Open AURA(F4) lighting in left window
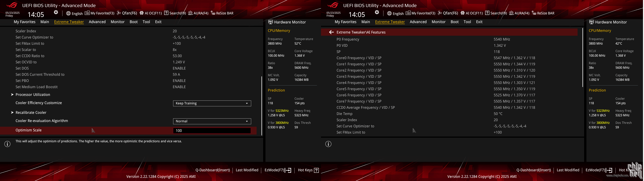Screen dimensions: 644x181 [198, 13]
